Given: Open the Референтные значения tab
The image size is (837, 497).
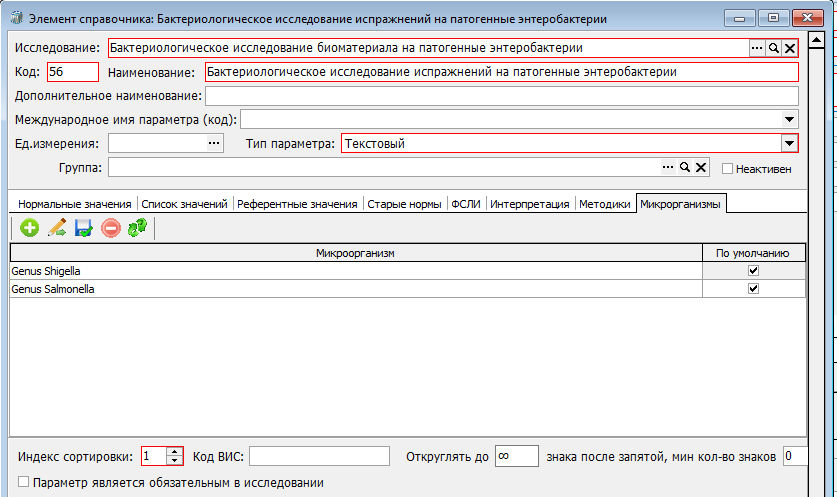Looking at the screenshot, I should pos(297,204).
